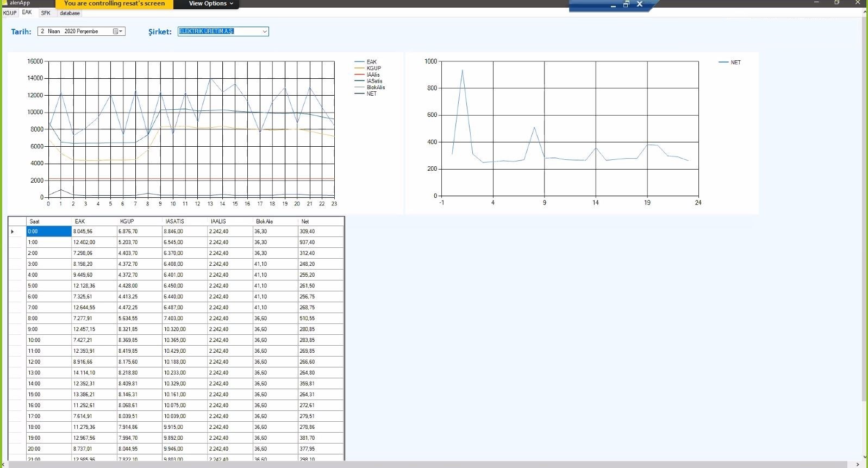Image resolution: width=868 pixels, height=468 pixels.
Task: Click the KGUP column header in table
Action: (x=127, y=221)
